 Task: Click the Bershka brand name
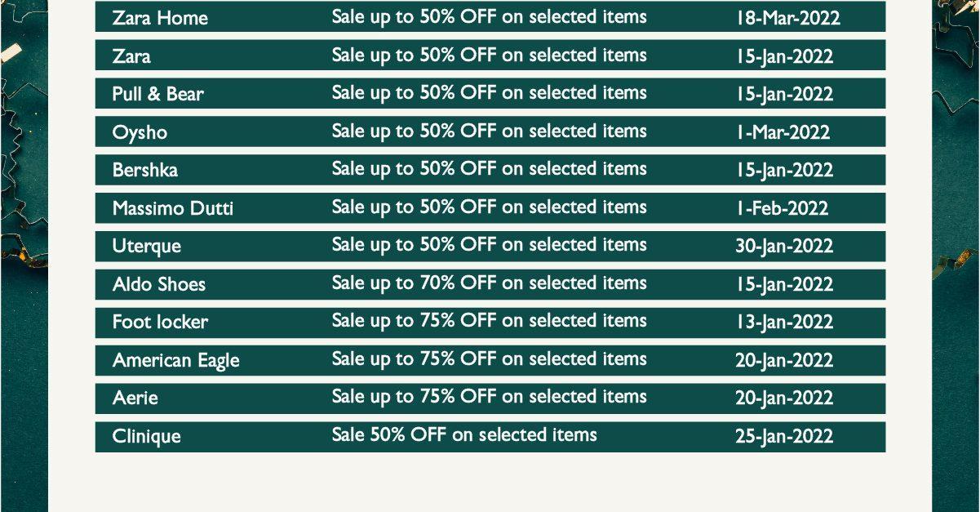click(144, 170)
